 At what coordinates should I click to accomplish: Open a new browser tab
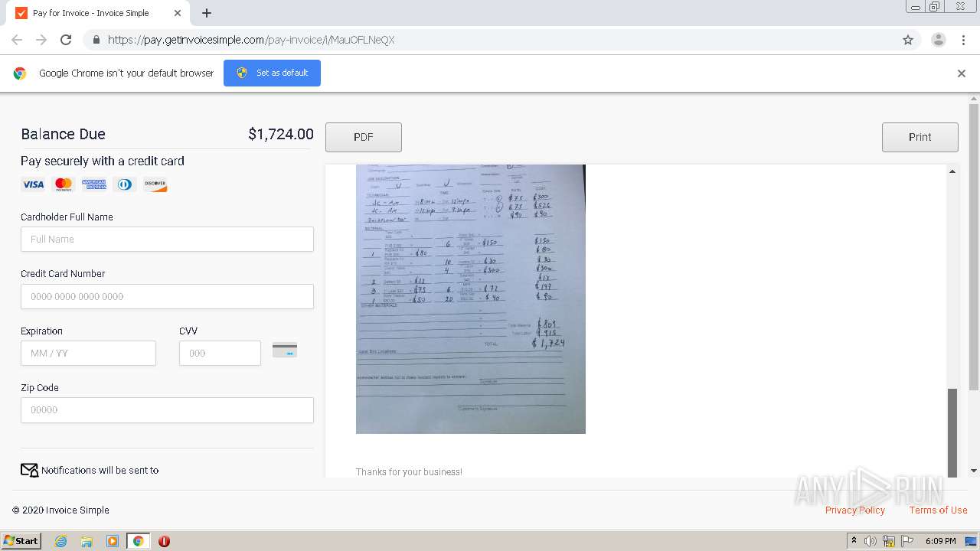(207, 13)
